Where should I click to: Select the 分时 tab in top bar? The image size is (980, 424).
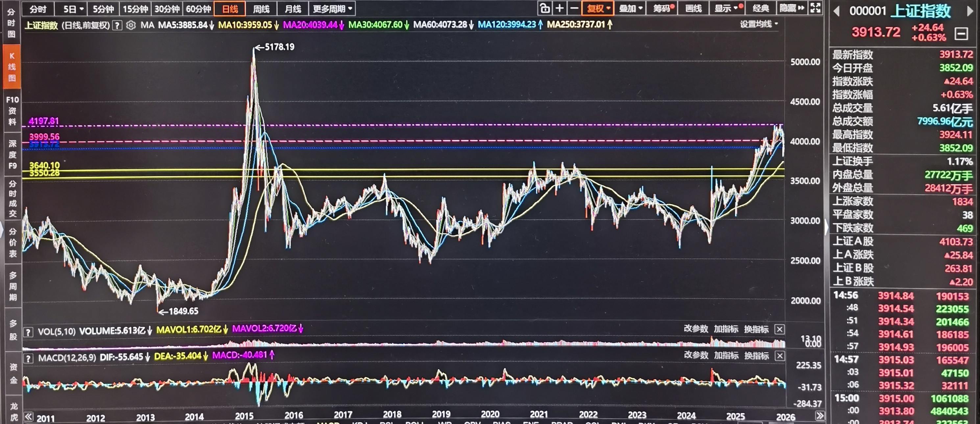pyautogui.click(x=38, y=8)
